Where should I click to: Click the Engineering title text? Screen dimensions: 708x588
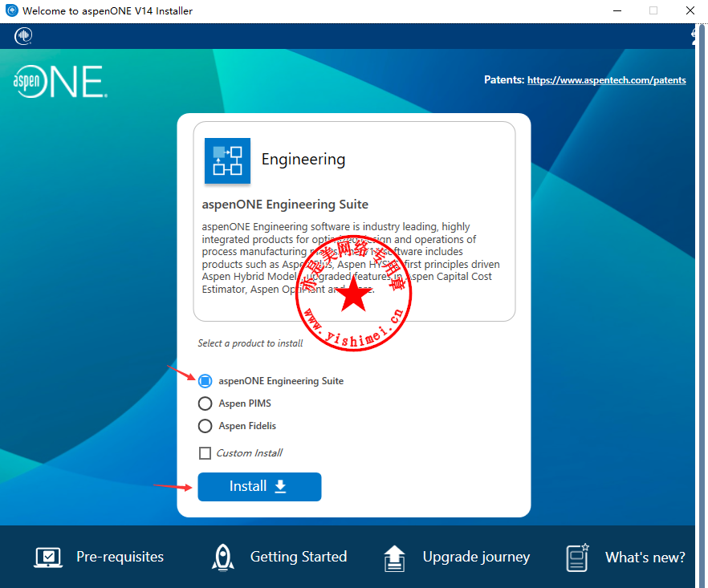tap(303, 160)
